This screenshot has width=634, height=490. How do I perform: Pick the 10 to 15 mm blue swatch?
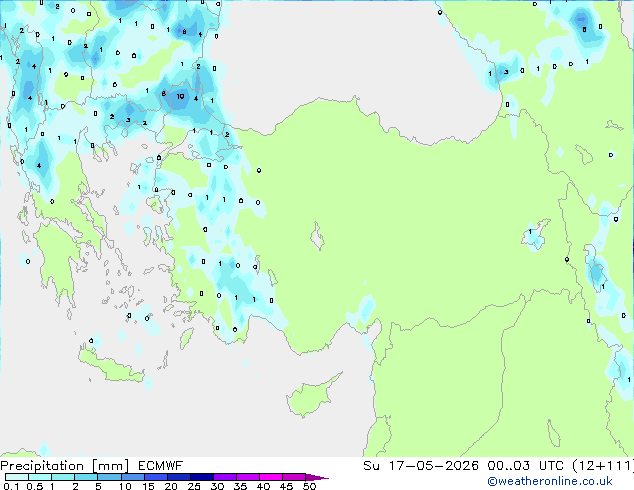coord(132,477)
